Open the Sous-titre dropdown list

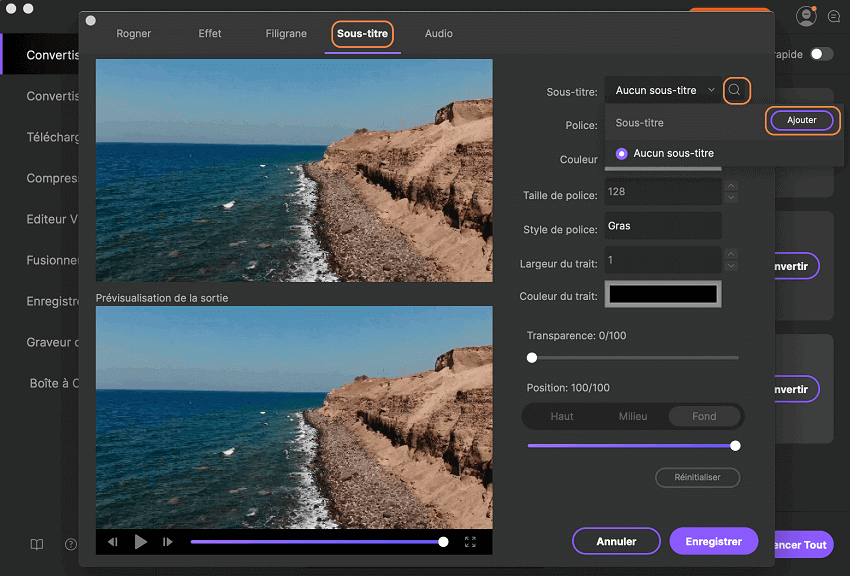(x=664, y=91)
